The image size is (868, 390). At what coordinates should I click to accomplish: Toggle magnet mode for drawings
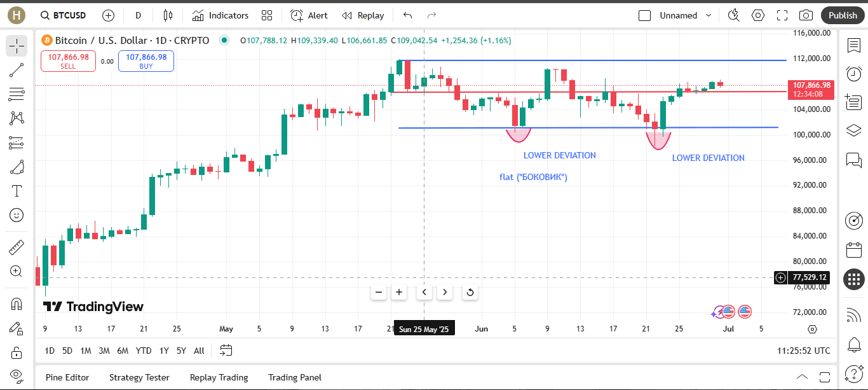click(17, 304)
